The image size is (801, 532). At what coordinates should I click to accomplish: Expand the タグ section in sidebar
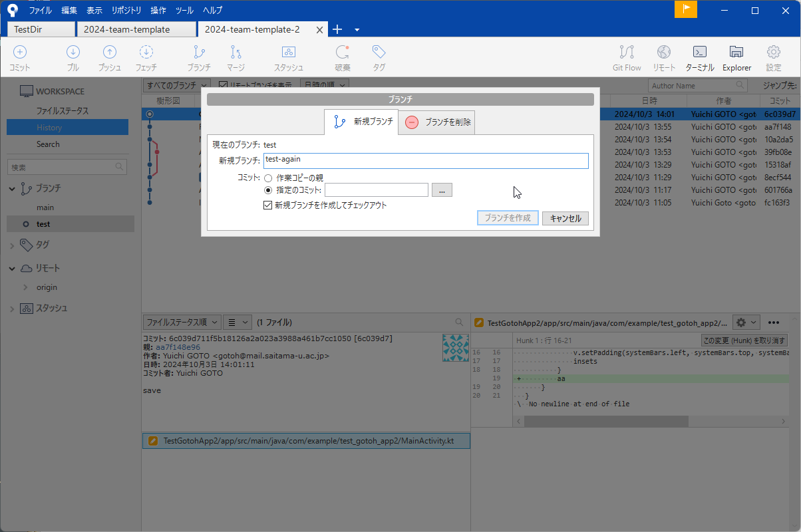pos(13,245)
